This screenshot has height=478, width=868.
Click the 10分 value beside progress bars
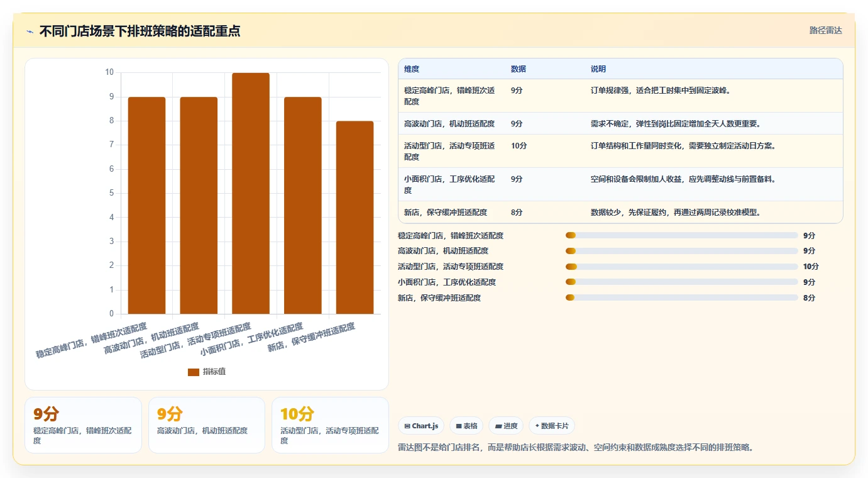coord(811,267)
